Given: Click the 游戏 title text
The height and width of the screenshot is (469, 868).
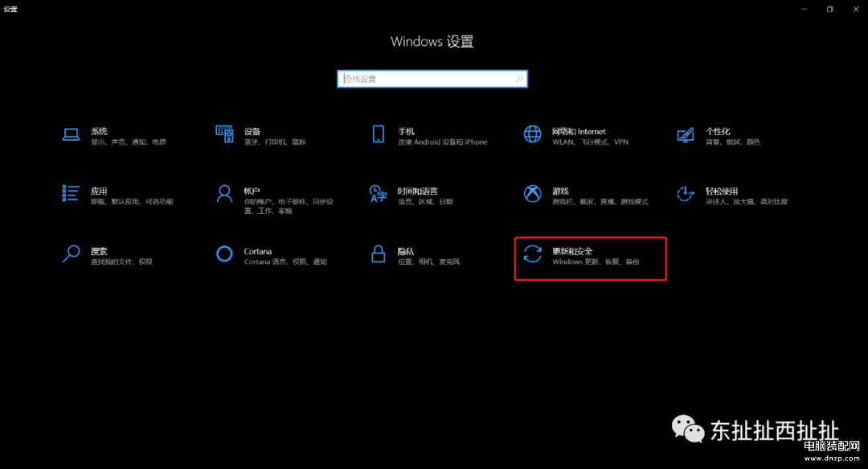Looking at the screenshot, I should tap(560, 191).
